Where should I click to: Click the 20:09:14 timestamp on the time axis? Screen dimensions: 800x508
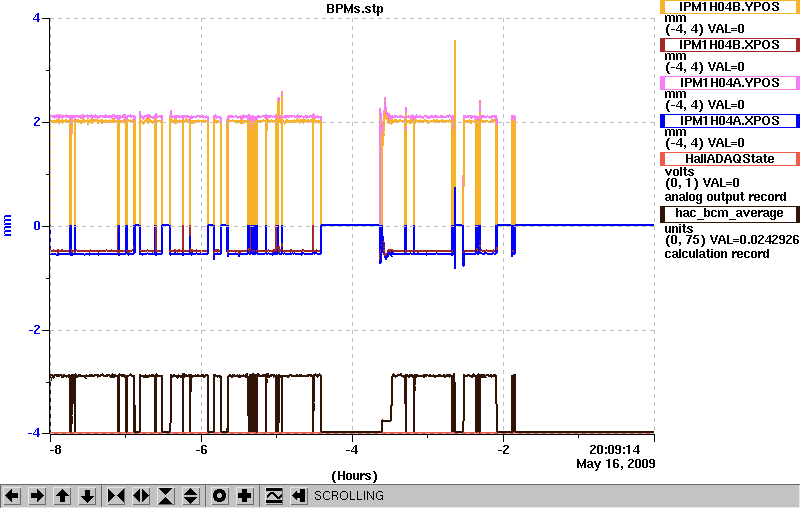pos(615,450)
